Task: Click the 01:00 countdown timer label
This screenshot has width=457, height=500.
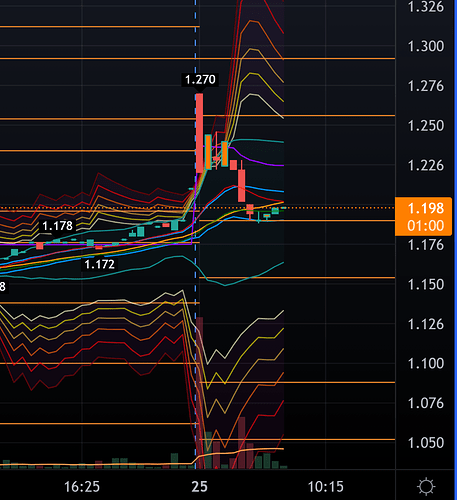Action: (x=426, y=226)
